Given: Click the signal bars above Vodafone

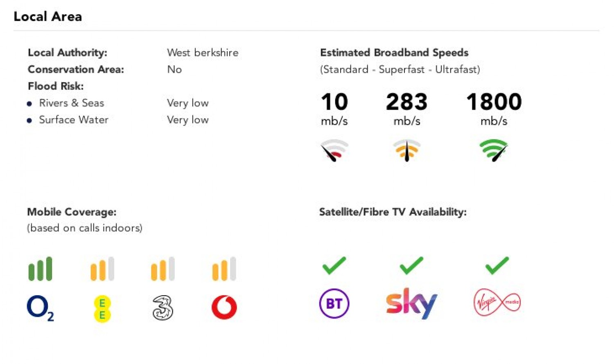Looking at the screenshot, I should click(224, 269).
